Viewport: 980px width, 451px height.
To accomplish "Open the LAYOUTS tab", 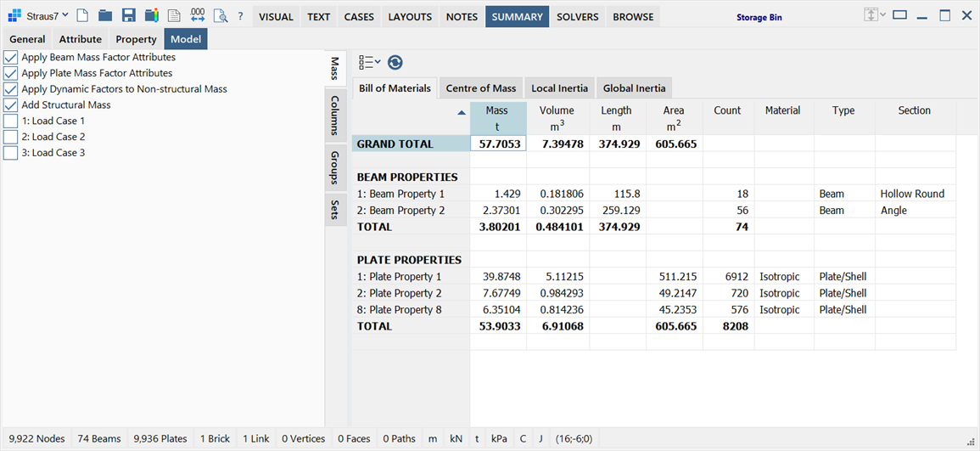I will point(410,17).
